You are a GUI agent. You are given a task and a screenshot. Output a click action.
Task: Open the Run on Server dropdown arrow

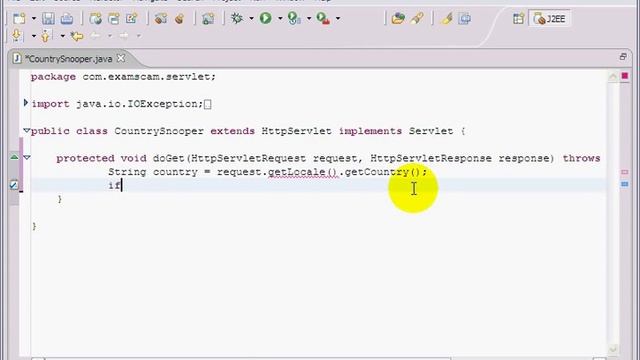(309, 19)
